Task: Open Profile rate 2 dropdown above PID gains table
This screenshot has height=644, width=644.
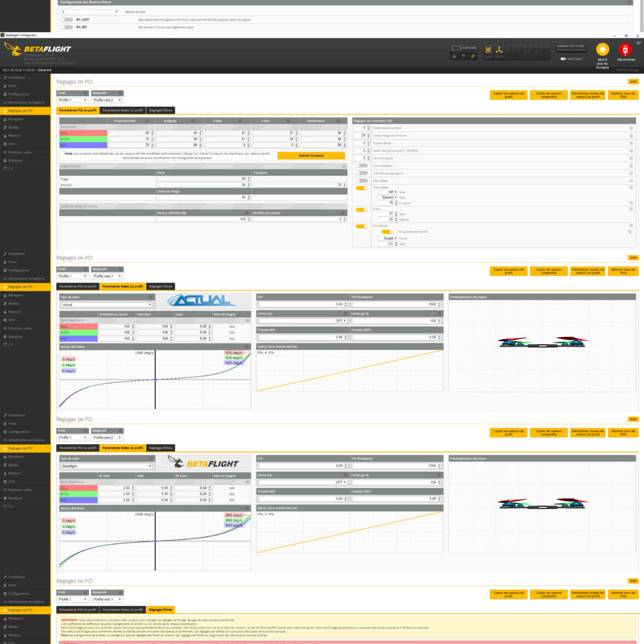Action: [107, 100]
